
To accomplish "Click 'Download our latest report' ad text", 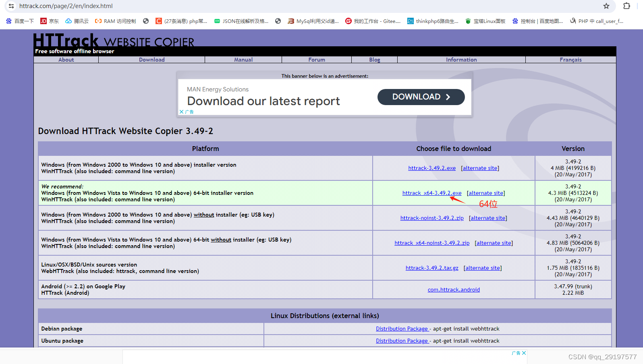I will point(263,101).
